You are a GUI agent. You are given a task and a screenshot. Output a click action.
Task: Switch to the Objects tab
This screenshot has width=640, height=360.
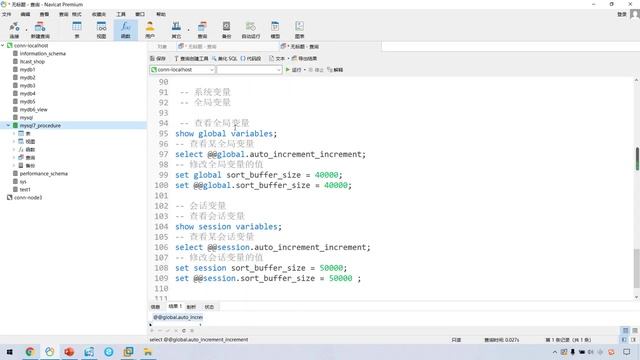click(x=162, y=47)
